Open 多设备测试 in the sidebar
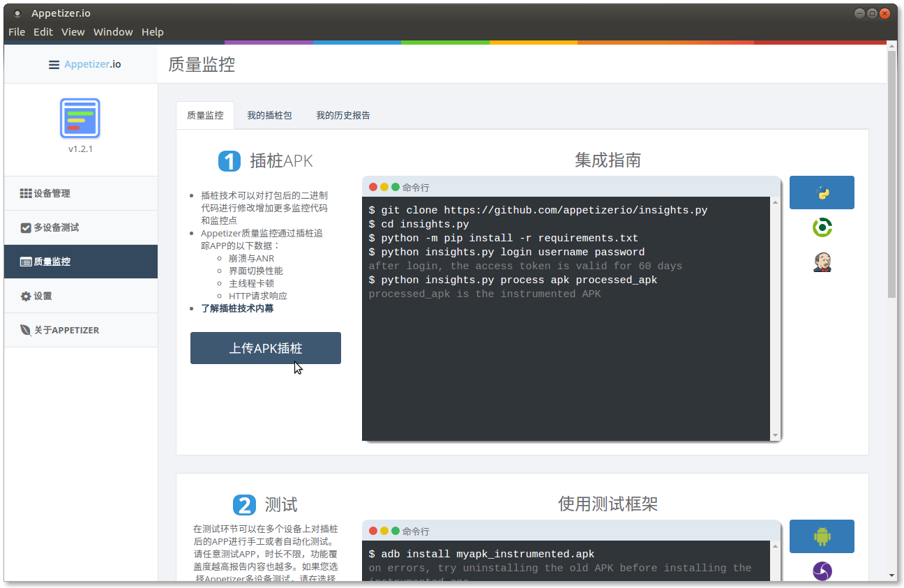 pyautogui.click(x=81, y=227)
